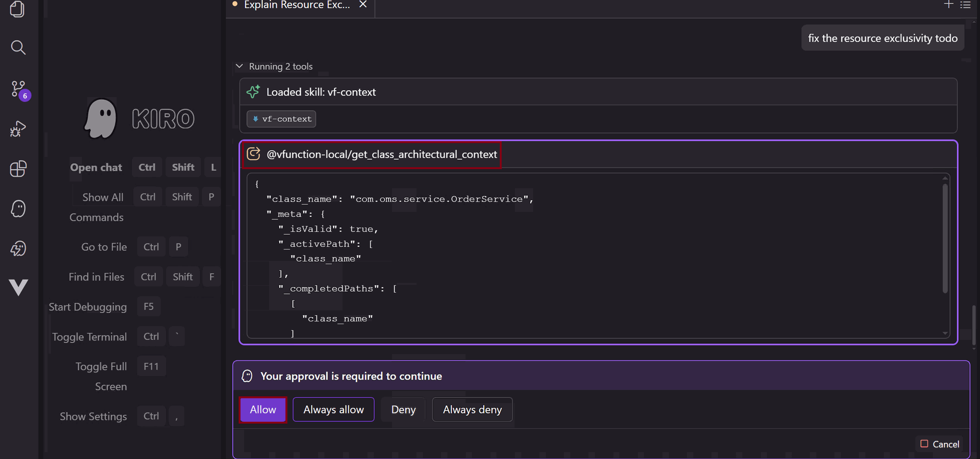This screenshot has width=980, height=459.
Task: Click the vf-context skill chip
Action: click(x=281, y=119)
